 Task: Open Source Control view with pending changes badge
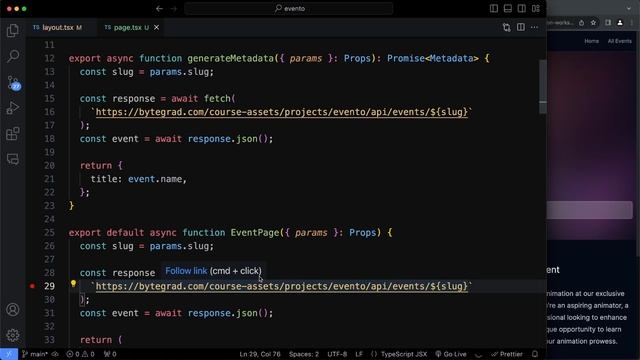pos(13,83)
